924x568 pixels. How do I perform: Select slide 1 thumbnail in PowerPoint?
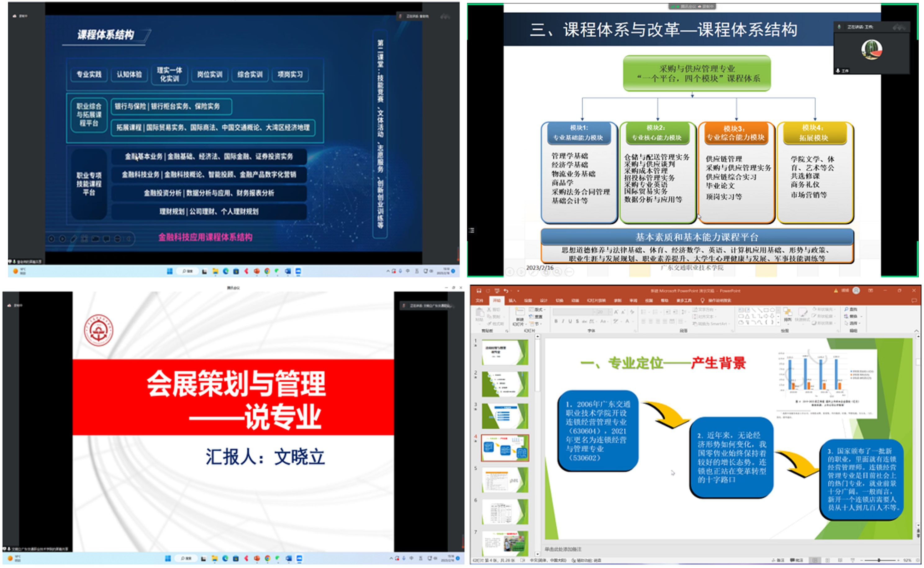[505, 352]
